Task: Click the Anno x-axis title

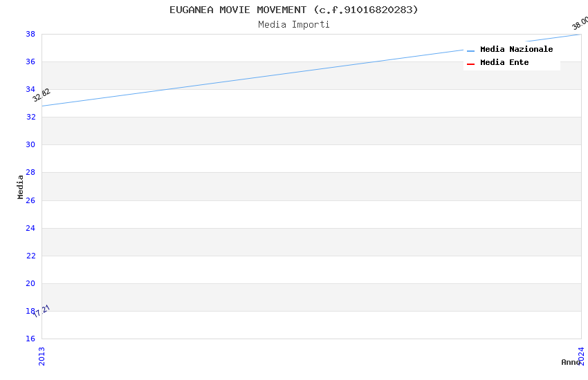Action: point(570,362)
